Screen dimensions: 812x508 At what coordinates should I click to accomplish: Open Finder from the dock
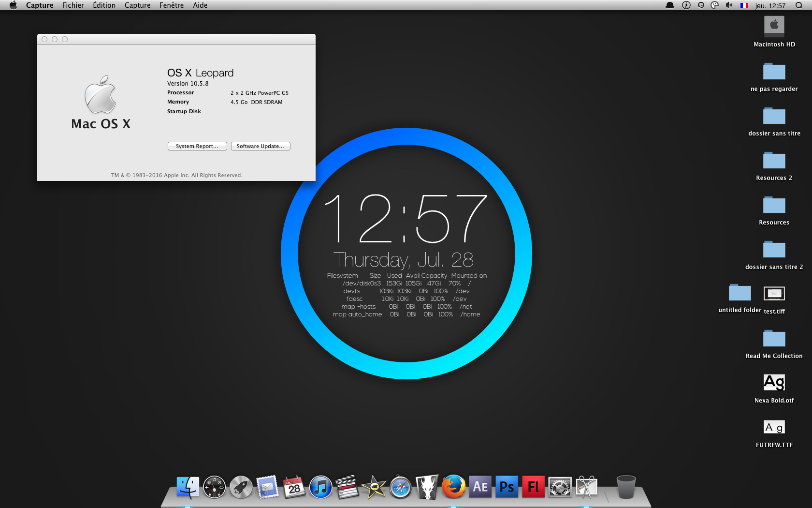(x=188, y=487)
